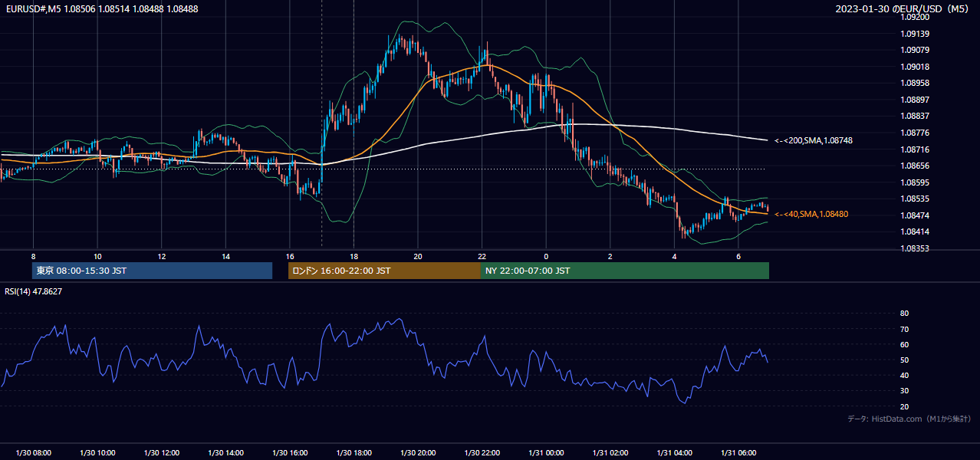980x460 pixels.
Task: Click bottom date label 1/30 10:00
Action: [x=97, y=453]
